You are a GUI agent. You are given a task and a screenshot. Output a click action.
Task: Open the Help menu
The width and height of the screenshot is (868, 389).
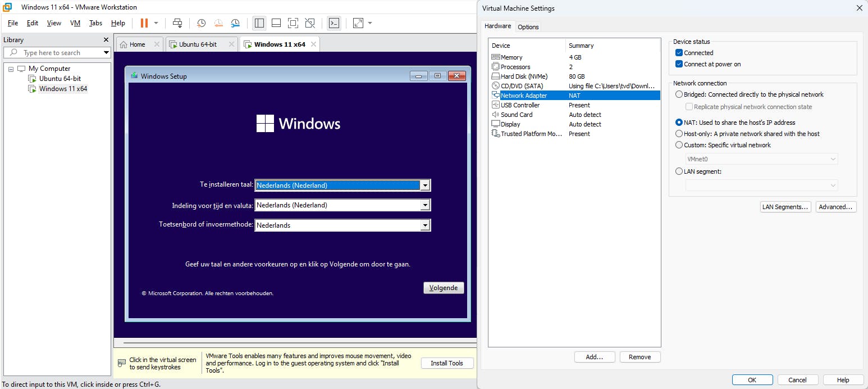coord(118,23)
